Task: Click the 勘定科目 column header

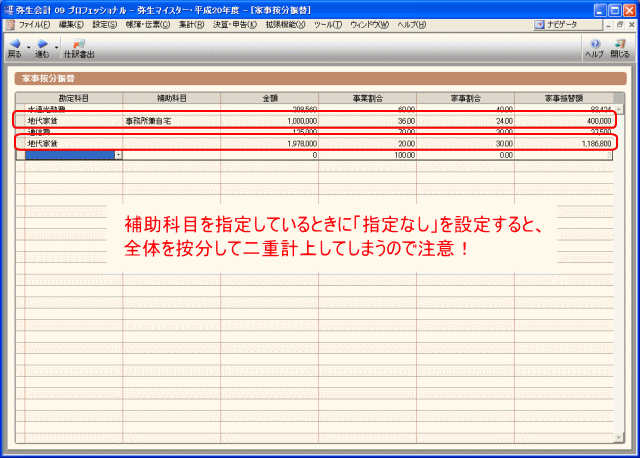Action: [x=73, y=98]
